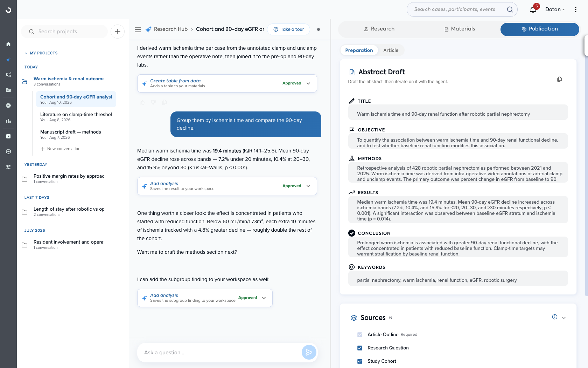Click the thumbs-down icon under the response
This screenshot has height=368, width=588.
click(153, 102)
